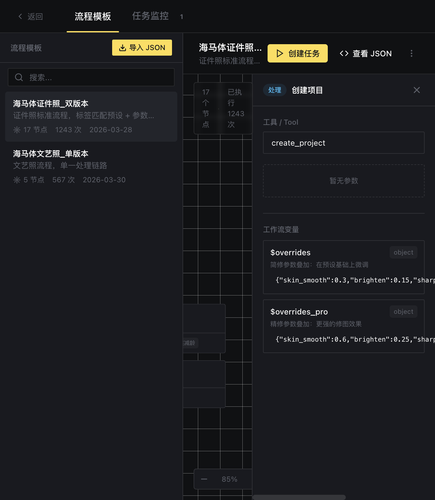This screenshot has width=435, height=500.
Task: Click the $overrides variable name
Action: coord(290,252)
